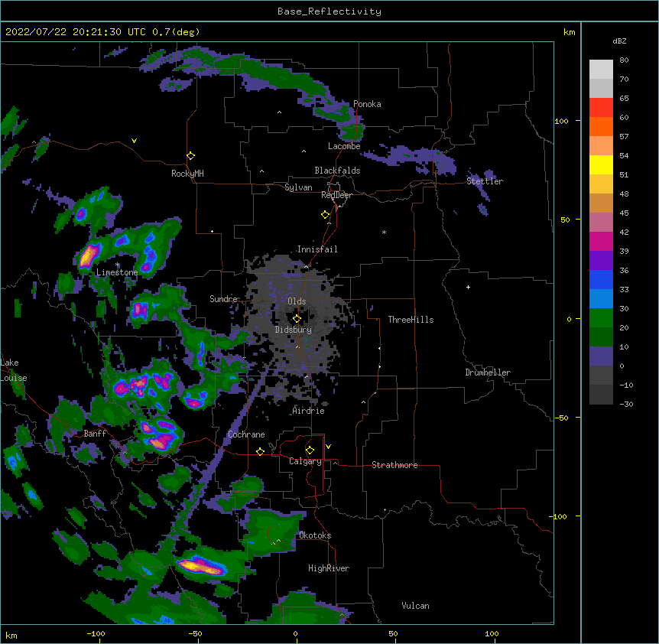Click the Stettler city label
This screenshot has width=659, height=644.
pyautogui.click(x=485, y=181)
